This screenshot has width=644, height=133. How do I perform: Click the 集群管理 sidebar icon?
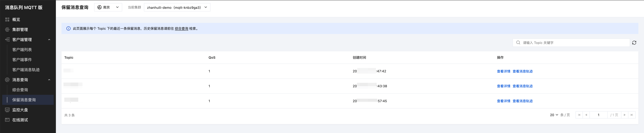pos(7,29)
